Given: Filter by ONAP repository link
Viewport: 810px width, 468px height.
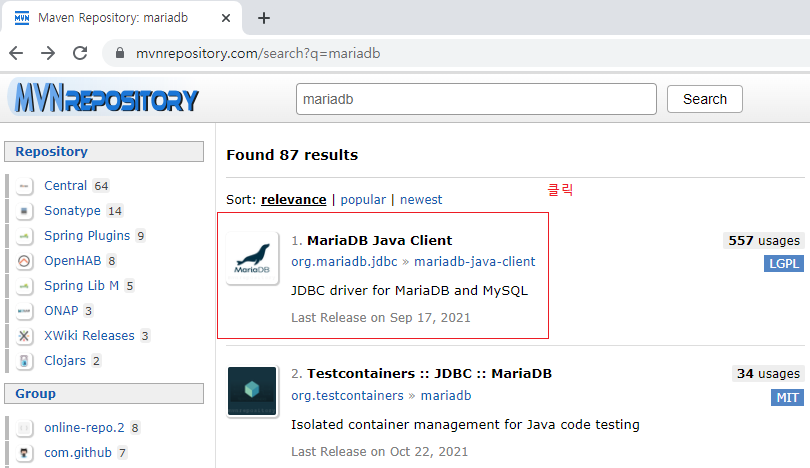Looking at the screenshot, I should click(x=61, y=310).
